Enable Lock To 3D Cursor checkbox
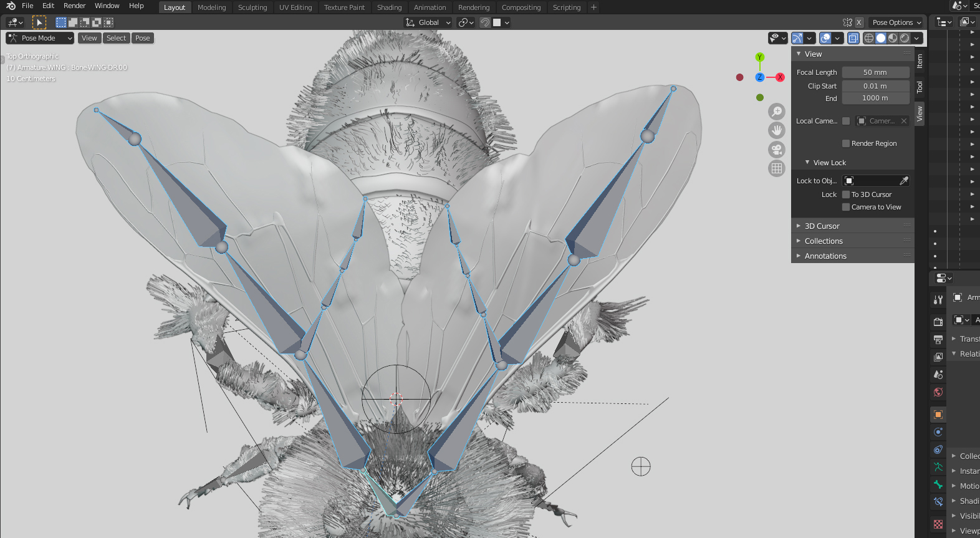This screenshot has height=538, width=980. coord(846,195)
